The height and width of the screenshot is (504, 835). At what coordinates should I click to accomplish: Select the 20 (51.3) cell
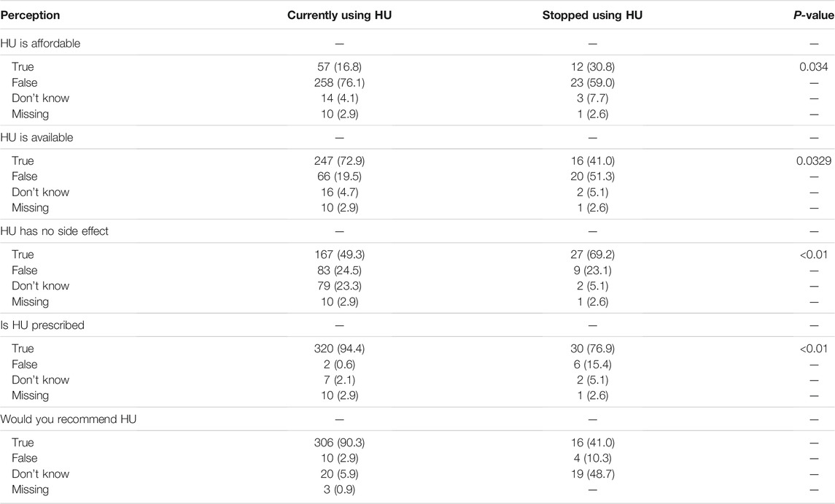pos(592,177)
